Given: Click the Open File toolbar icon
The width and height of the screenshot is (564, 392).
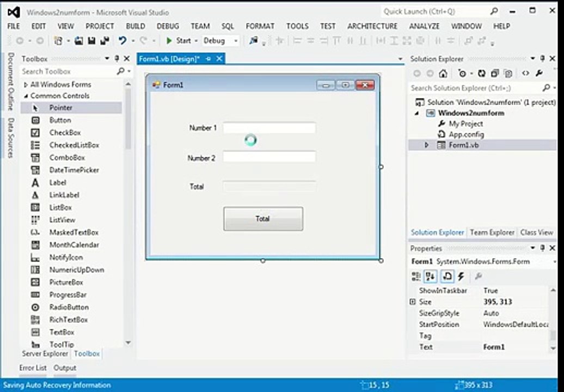Looking at the screenshot, I should pos(79,41).
